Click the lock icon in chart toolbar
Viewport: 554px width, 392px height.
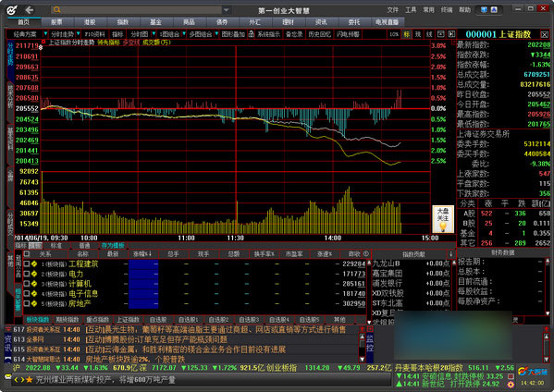pos(252,34)
